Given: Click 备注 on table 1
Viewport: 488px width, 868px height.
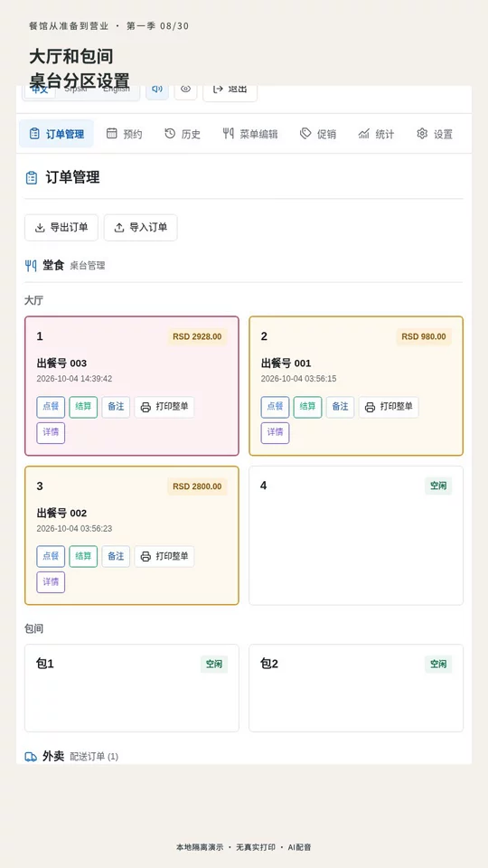Looking at the screenshot, I should (x=116, y=407).
